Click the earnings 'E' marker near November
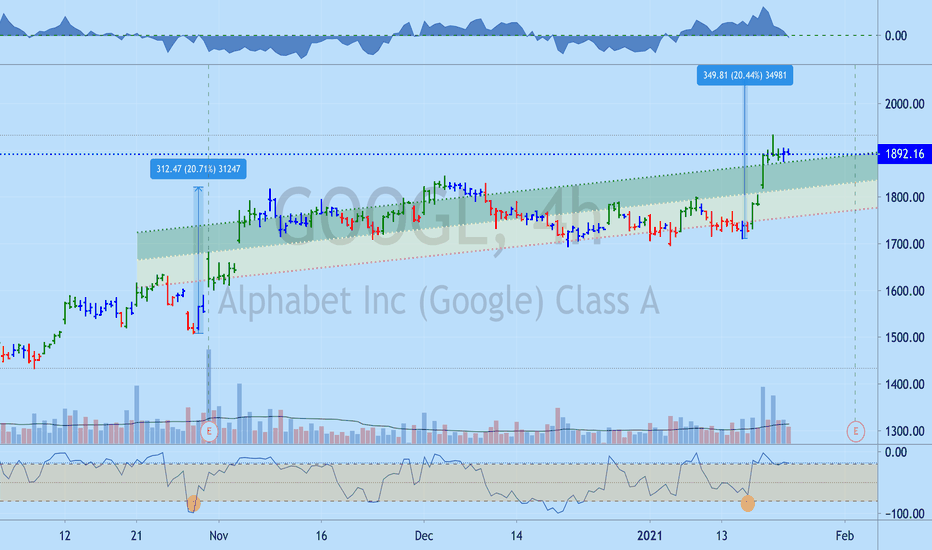This screenshot has width=932, height=550. 209,432
